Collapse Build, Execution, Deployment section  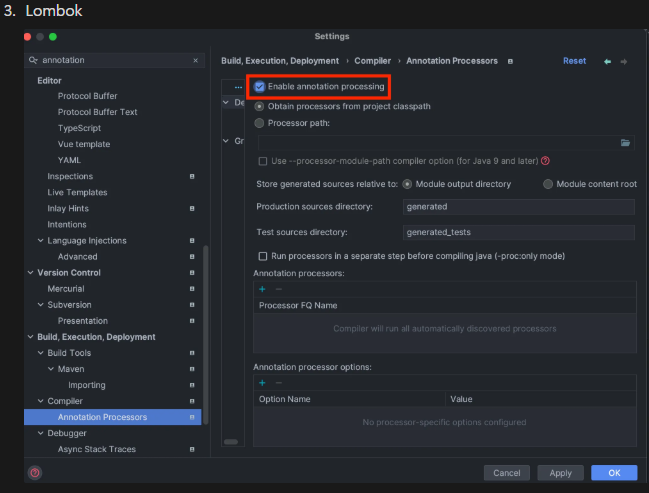(x=30, y=337)
